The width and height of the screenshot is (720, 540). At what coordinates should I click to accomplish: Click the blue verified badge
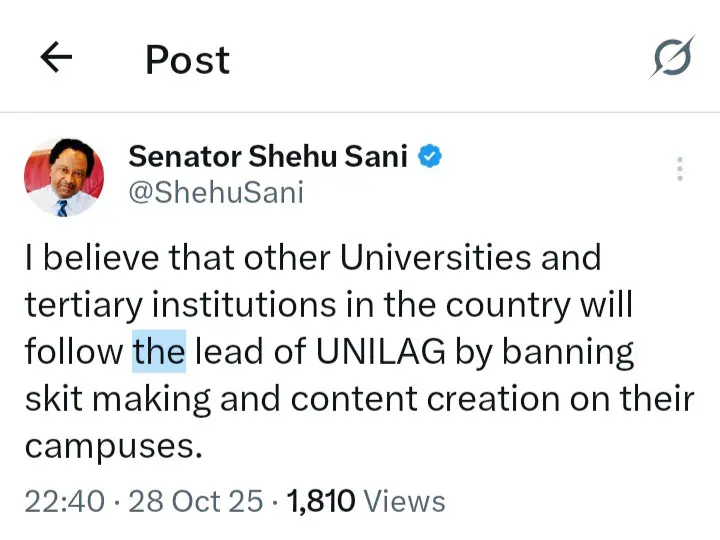(x=430, y=156)
